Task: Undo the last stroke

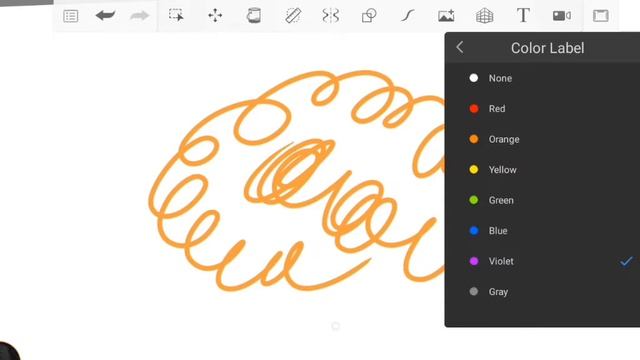Action: point(105,16)
